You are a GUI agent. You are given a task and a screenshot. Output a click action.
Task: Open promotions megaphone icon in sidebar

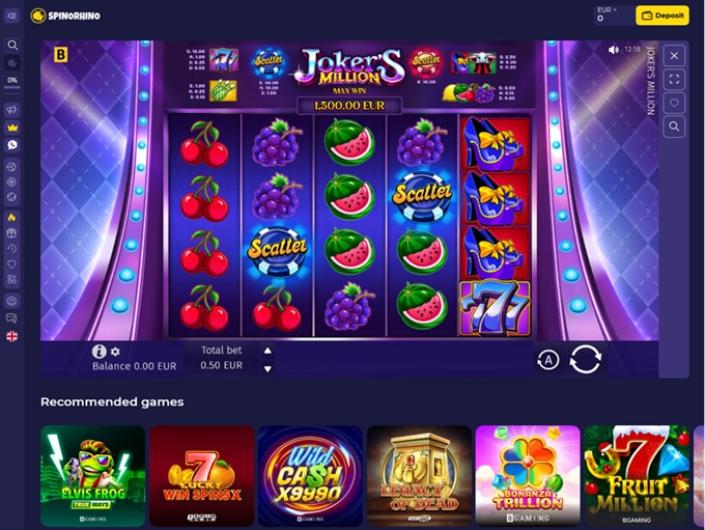pyautogui.click(x=12, y=109)
